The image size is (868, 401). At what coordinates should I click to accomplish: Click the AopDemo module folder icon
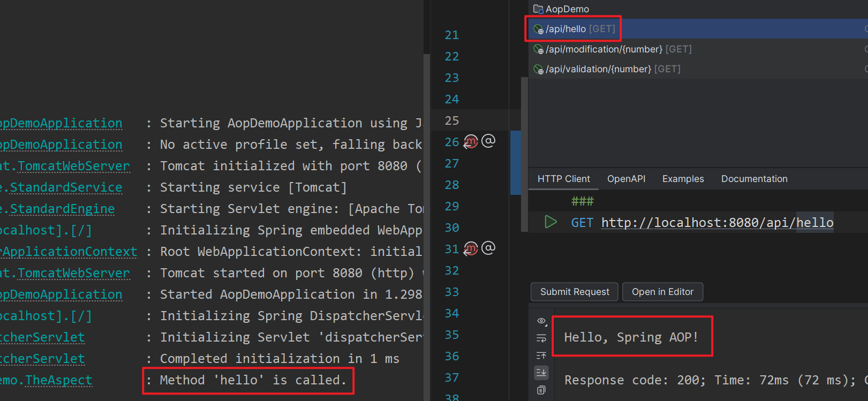(538, 9)
